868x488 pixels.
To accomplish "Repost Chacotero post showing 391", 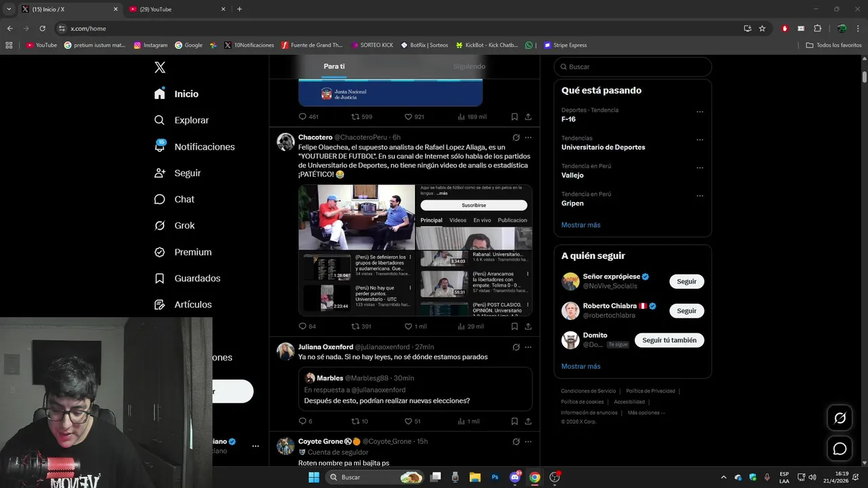I will click(361, 326).
